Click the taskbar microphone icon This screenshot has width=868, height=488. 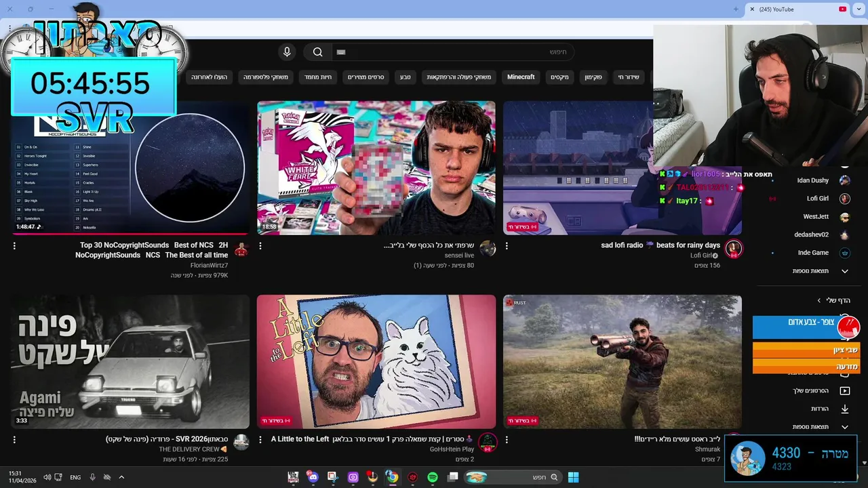click(92, 477)
